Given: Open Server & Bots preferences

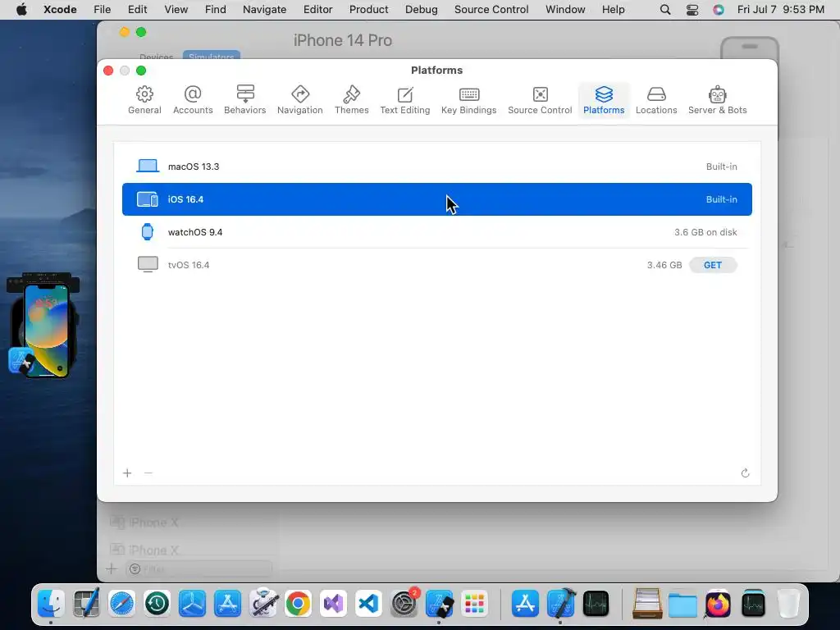Looking at the screenshot, I should [x=717, y=100].
